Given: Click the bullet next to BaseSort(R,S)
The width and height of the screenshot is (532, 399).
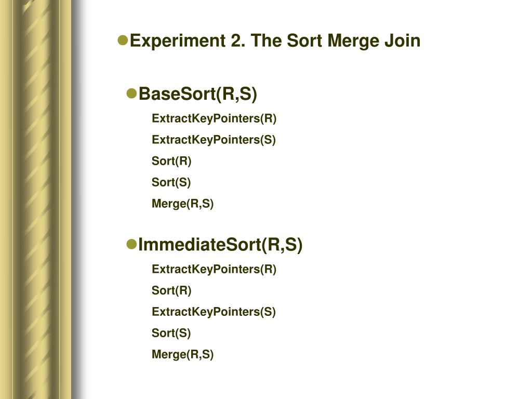Looking at the screenshot, I should coord(131,94).
